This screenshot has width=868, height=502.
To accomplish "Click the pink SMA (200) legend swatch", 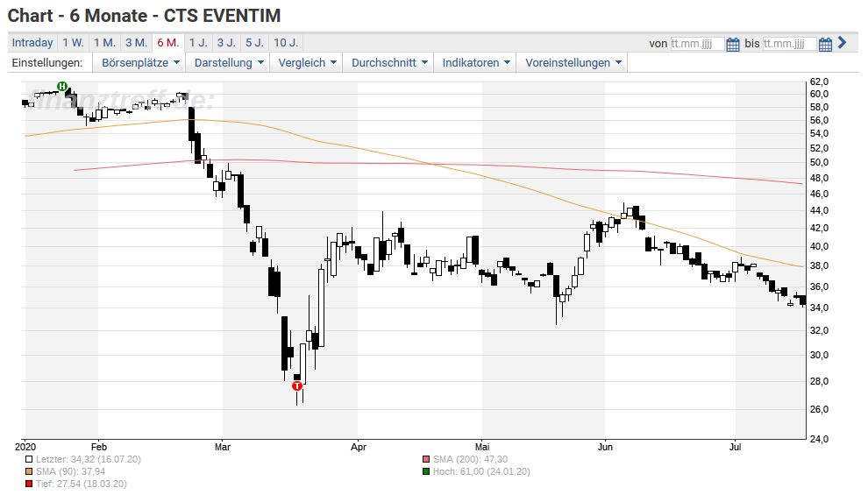I will (x=426, y=459).
